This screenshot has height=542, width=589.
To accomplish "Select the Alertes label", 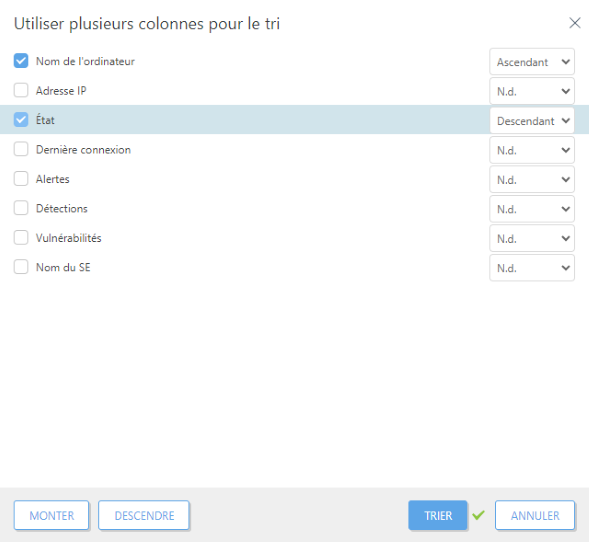I will point(53,179).
